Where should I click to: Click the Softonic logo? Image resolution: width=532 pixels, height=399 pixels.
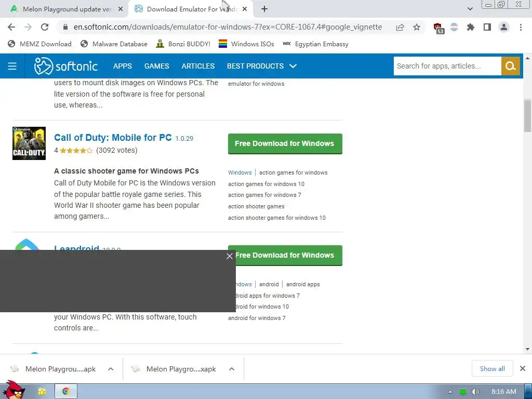point(66,66)
